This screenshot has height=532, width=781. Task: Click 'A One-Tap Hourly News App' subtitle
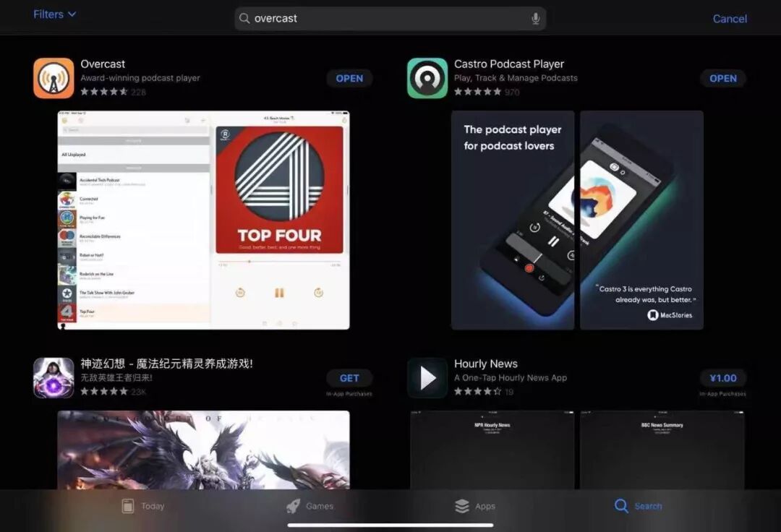point(510,377)
